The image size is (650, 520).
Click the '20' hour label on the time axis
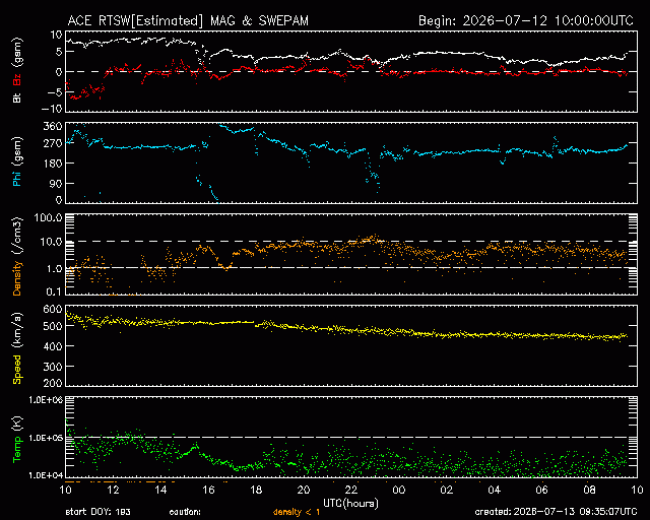coord(303,490)
